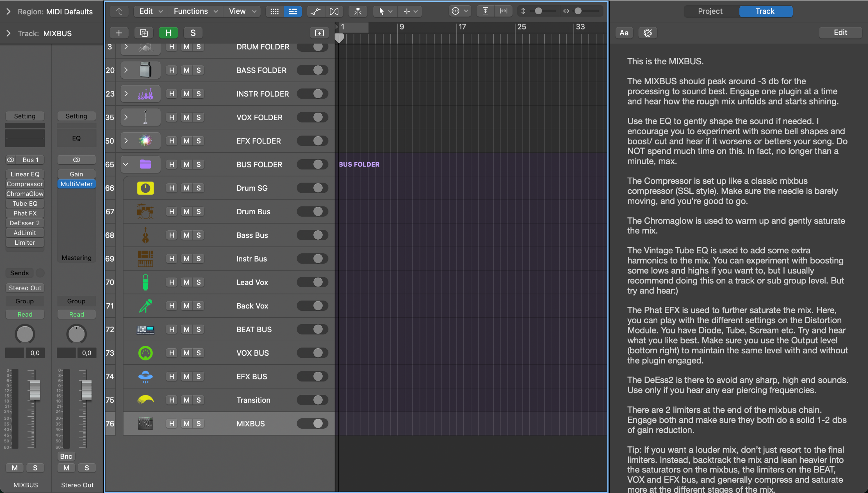Mute the Lead Vox track
Screen dimensions: 868x493
[186, 282]
